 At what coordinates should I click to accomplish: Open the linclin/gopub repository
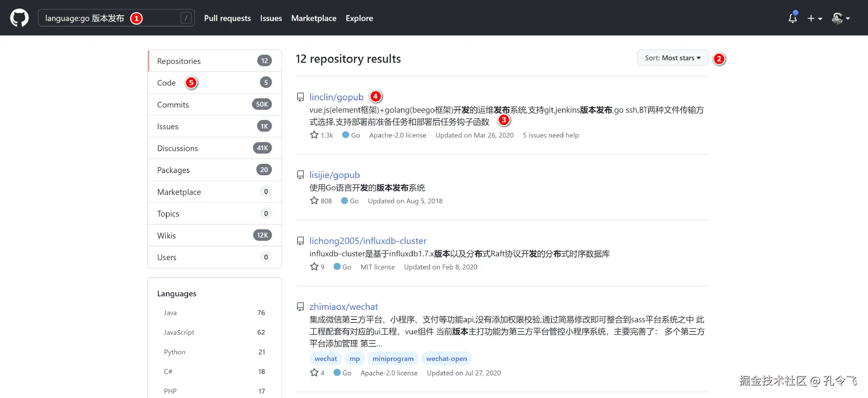[336, 97]
